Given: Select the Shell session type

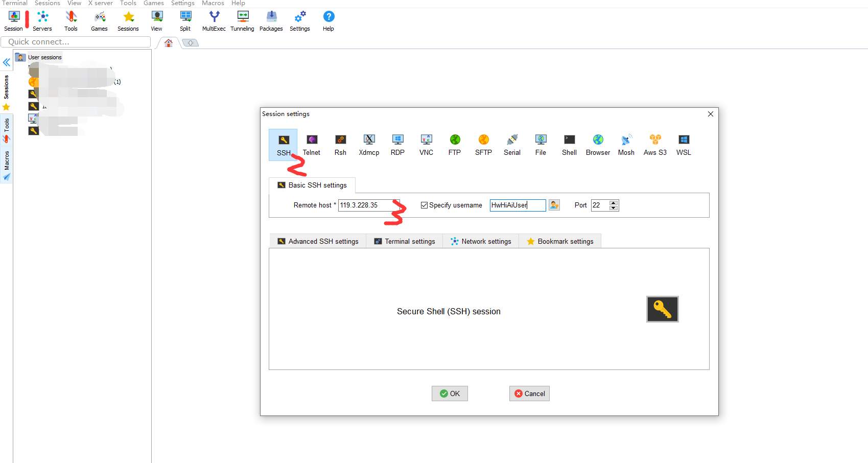Looking at the screenshot, I should pos(569,145).
